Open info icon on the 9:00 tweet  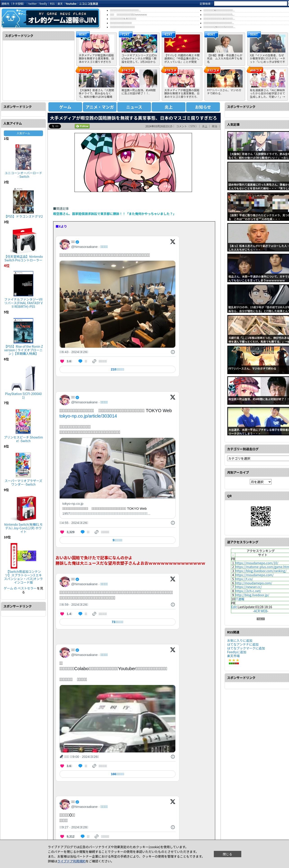click(x=173, y=756)
